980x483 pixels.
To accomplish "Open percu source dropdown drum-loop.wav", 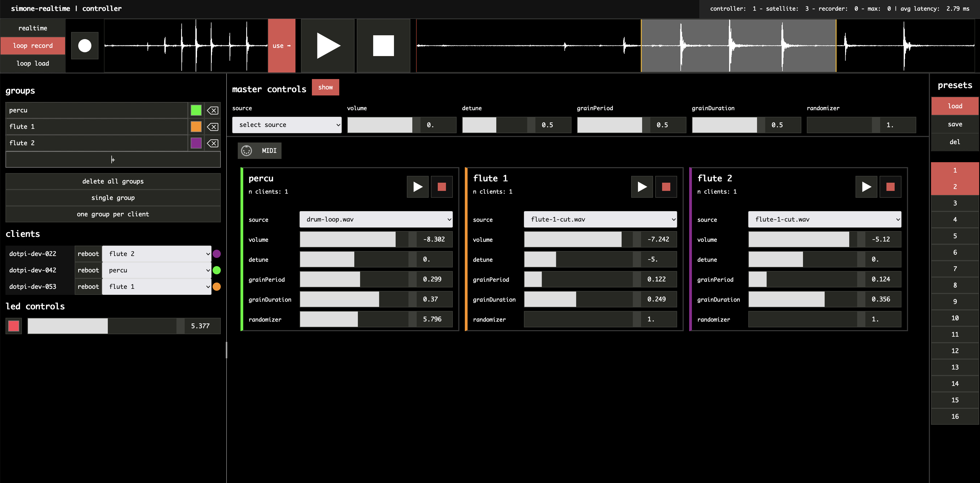I will 376,219.
